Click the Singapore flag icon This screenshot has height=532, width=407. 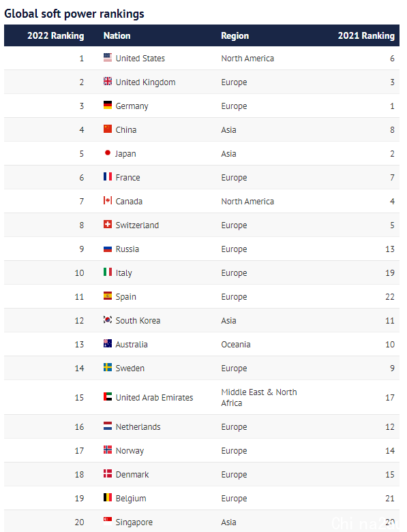108,521
